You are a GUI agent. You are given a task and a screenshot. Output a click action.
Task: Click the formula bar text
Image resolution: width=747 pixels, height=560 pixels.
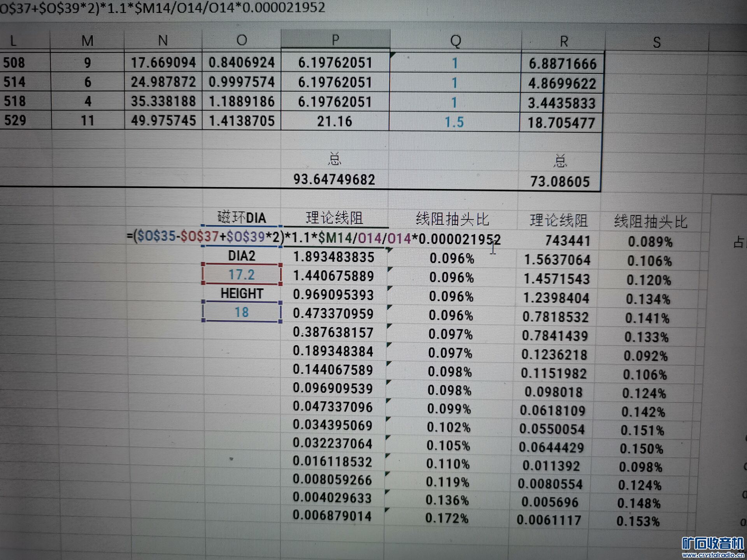[x=162, y=8]
